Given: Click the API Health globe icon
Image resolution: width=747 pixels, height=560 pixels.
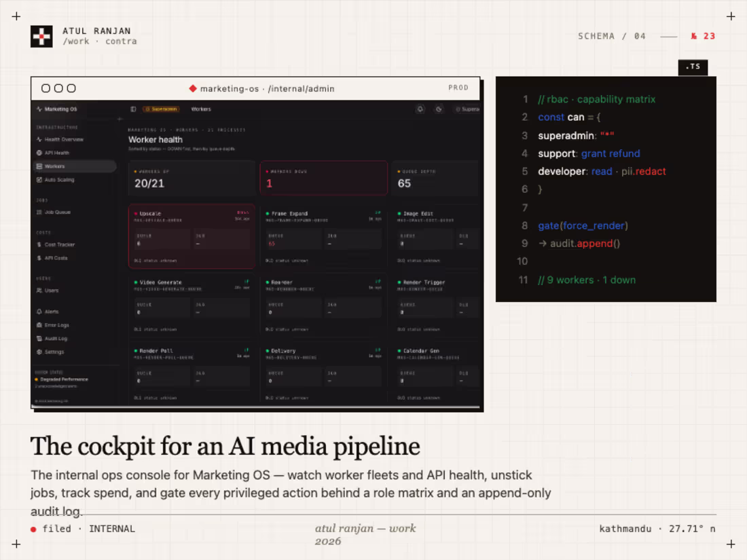Looking at the screenshot, I should (39, 153).
